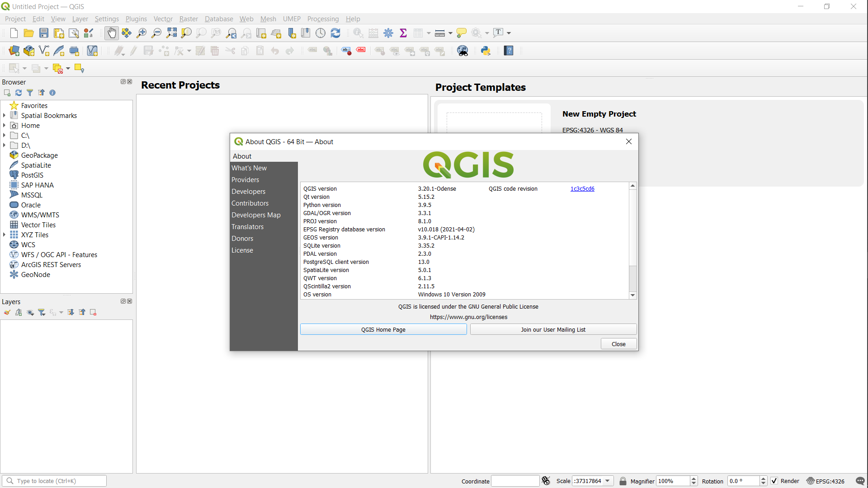Open the New Print Layout tool

click(58, 33)
